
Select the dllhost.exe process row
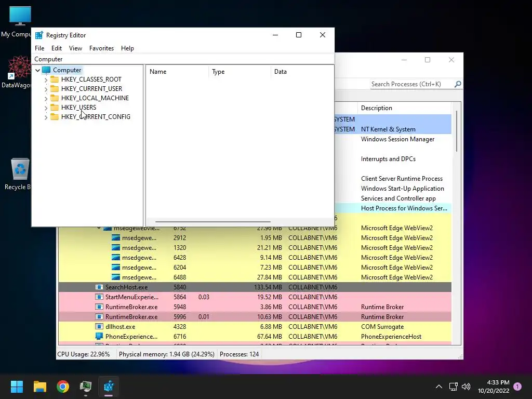click(255, 326)
